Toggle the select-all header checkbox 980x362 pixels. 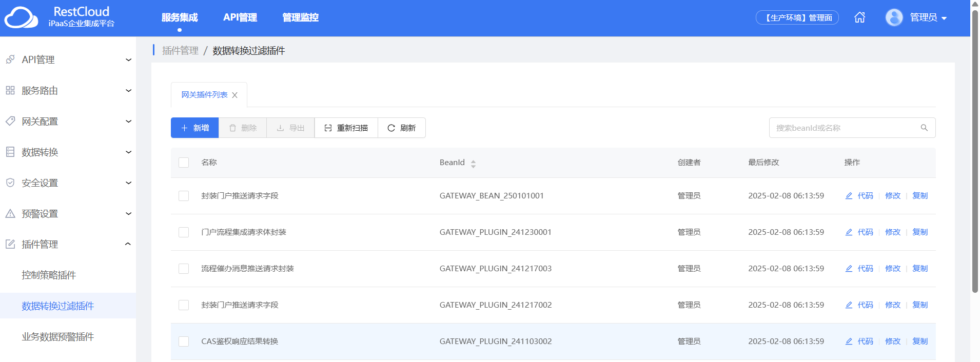click(x=184, y=163)
